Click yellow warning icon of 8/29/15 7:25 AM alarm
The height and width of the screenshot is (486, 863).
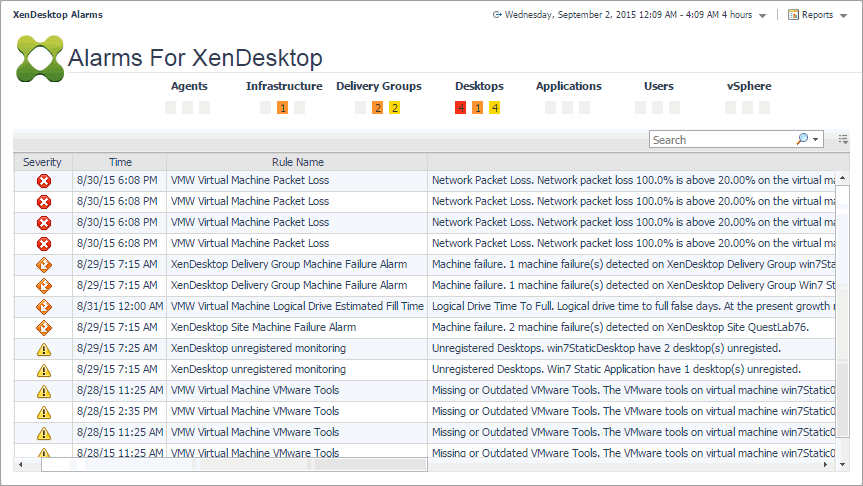[x=43, y=348]
